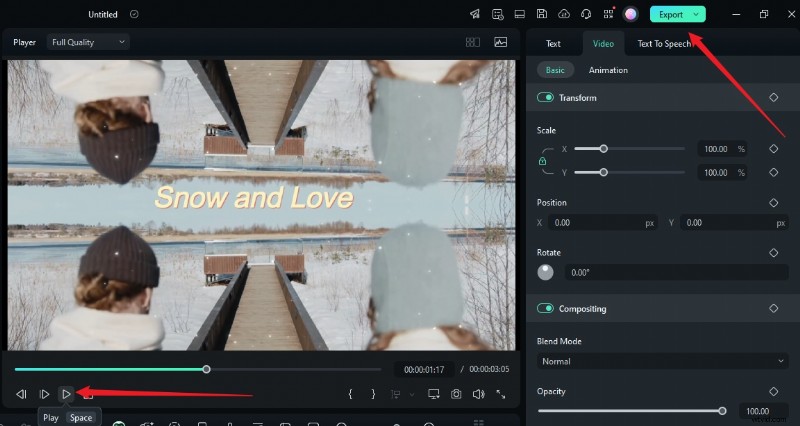The image size is (800, 426).
Task: Add keyframe diamond for Compositing
Action: pyautogui.click(x=773, y=308)
